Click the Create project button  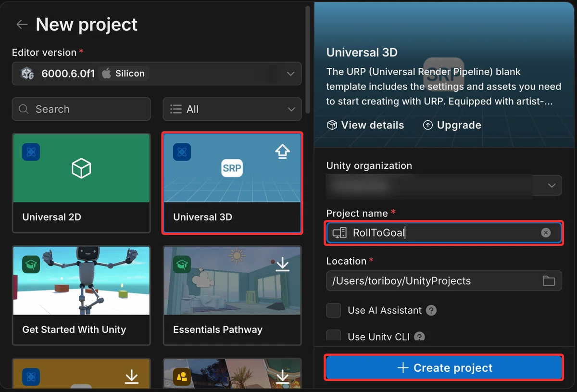pyautogui.click(x=444, y=368)
